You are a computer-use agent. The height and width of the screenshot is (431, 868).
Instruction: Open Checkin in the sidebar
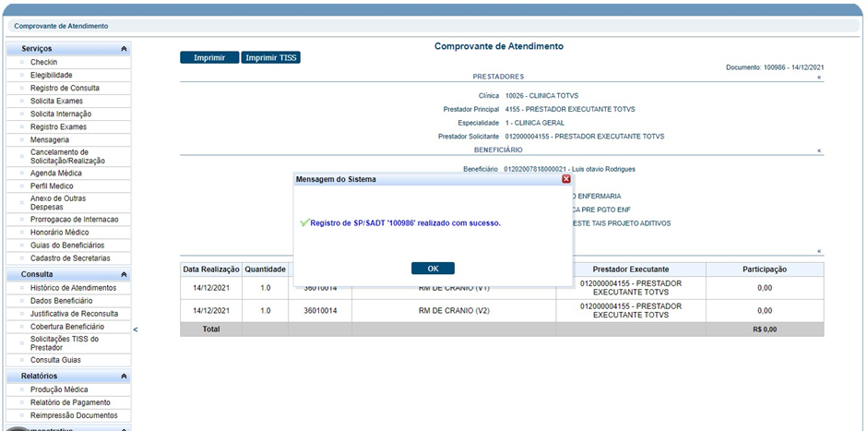(x=43, y=62)
